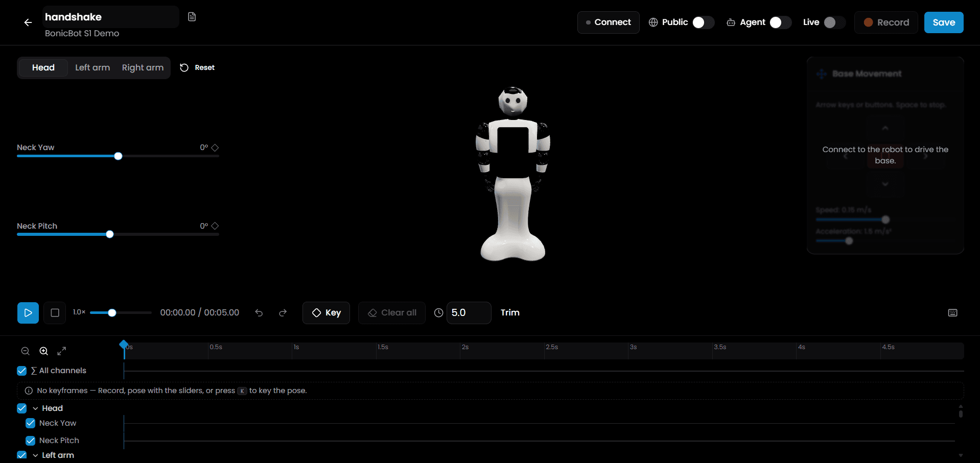Click the 00:00.00 / 00:05.00 time display
The image size is (980, 463).
(x=200, y=312)
